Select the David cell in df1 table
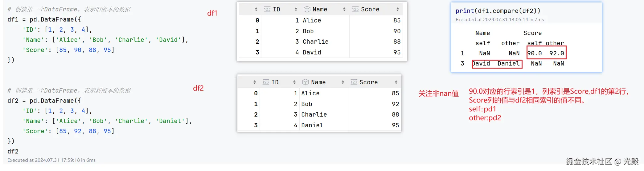Image resolution: width=644 pixels, height=171 pixels. click(312, 53)
